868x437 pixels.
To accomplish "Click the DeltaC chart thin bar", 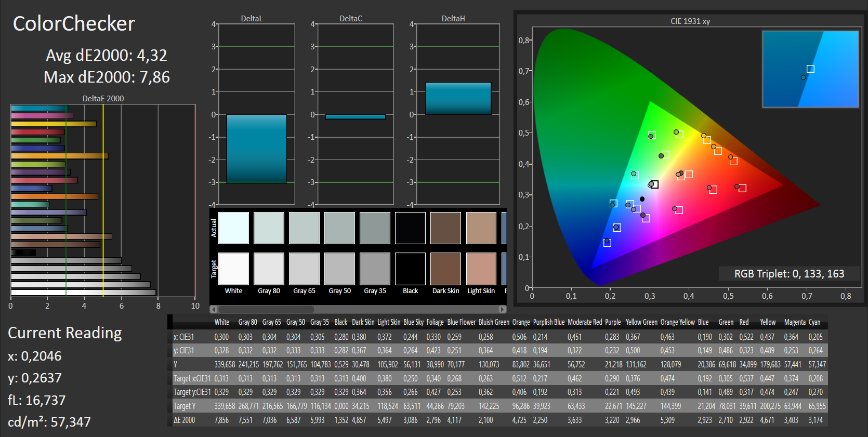I will (356, 117).
